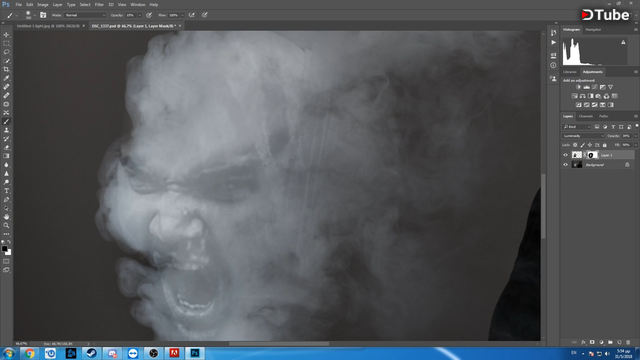This screenshot has height=360, width=640.
Task: Select the Gradient tool
Action: pos(6,156)
